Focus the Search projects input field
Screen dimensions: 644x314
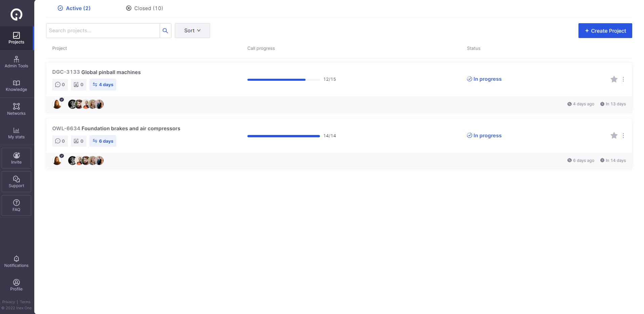coord(103,31)
